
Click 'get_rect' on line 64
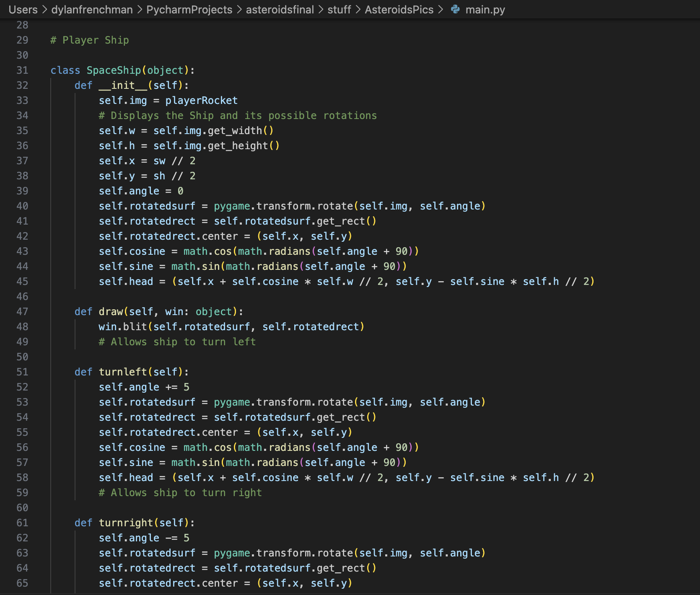tap(341, 568)
